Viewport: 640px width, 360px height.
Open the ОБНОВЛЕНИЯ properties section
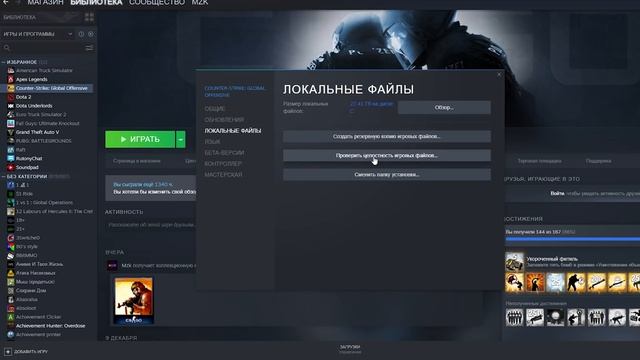[x=224, y=120]
